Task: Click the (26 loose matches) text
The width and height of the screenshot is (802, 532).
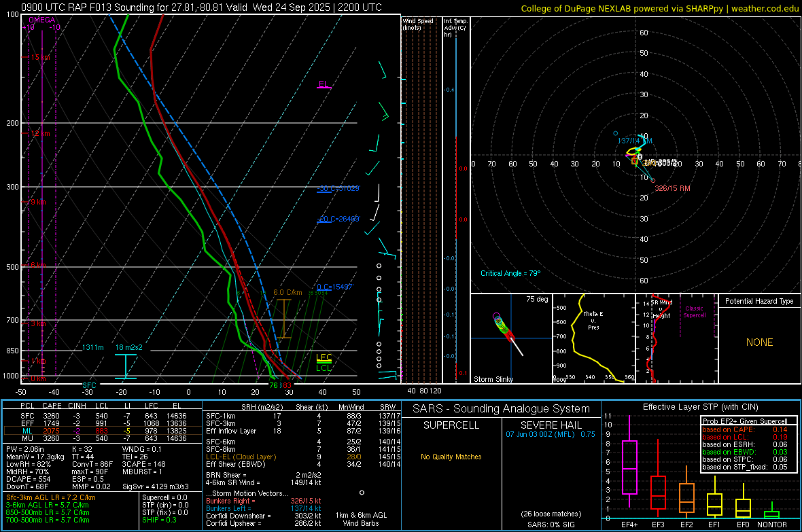Action: click(x=551, y=514)
